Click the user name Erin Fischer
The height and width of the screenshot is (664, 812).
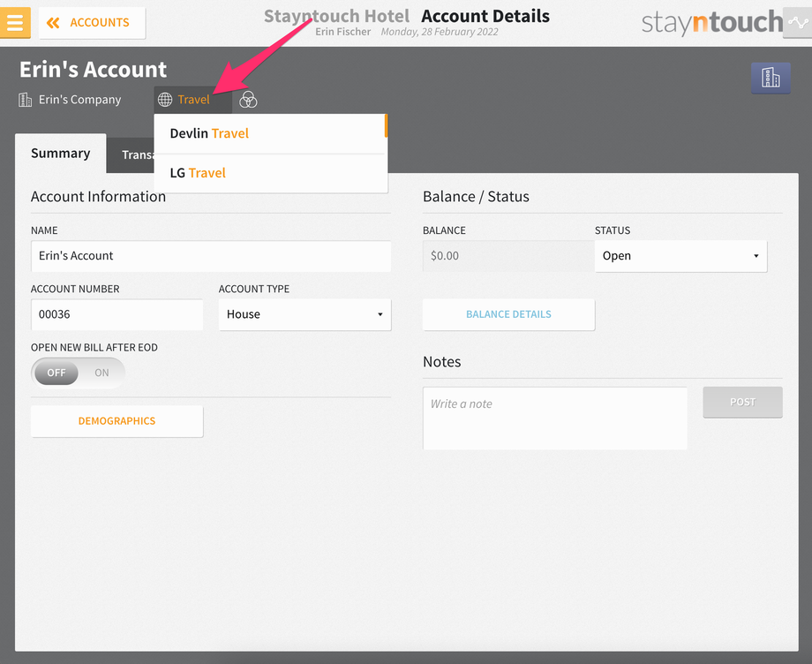click(x=342, y=32)
